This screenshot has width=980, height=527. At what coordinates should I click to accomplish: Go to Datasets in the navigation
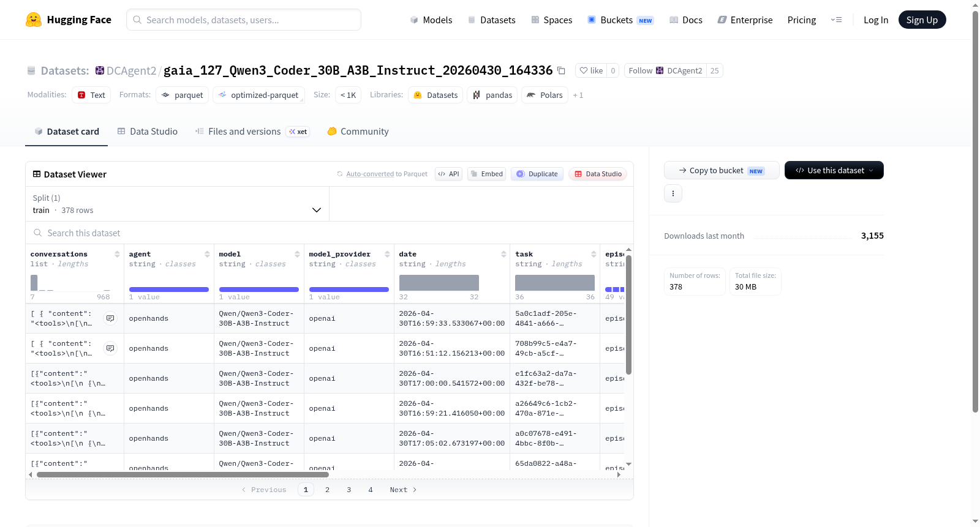(492, 20)
